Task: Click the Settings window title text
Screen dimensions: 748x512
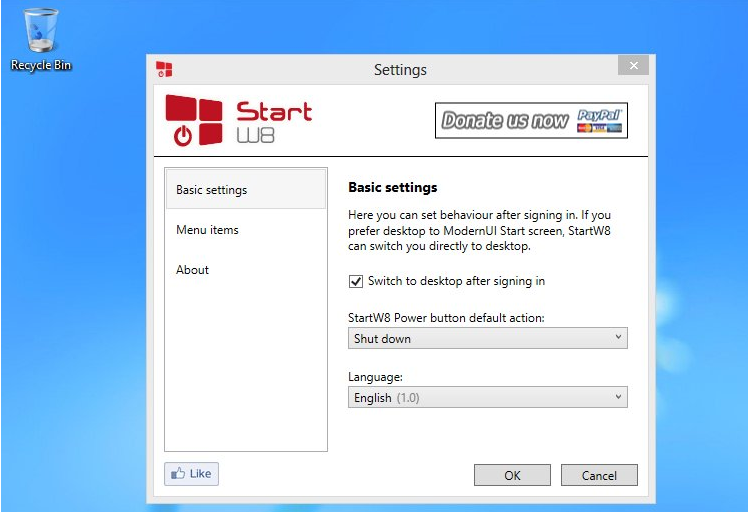Action: [400, 70]
